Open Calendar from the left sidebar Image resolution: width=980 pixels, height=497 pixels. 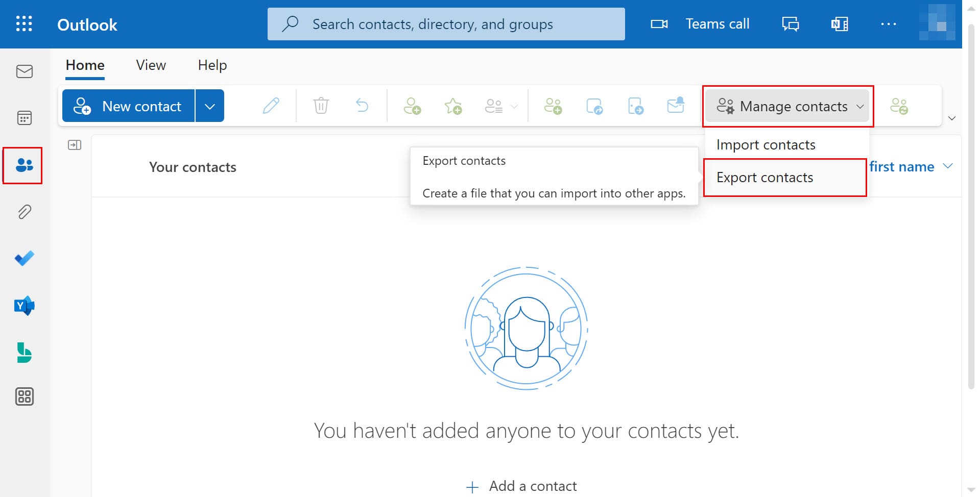(x=25, y=118)
